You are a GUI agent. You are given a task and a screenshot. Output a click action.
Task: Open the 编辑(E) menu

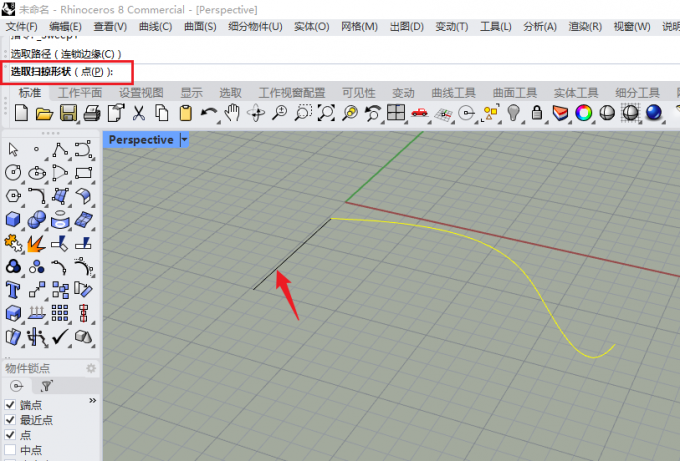tap(65, 27)
